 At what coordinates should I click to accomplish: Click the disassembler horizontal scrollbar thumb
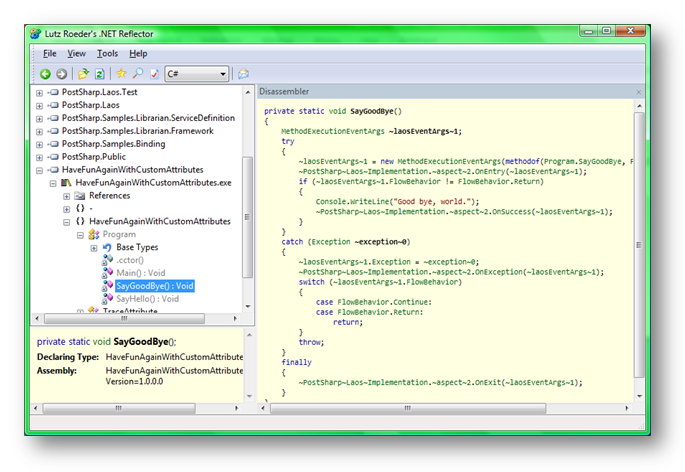click(x=408, y=408)
